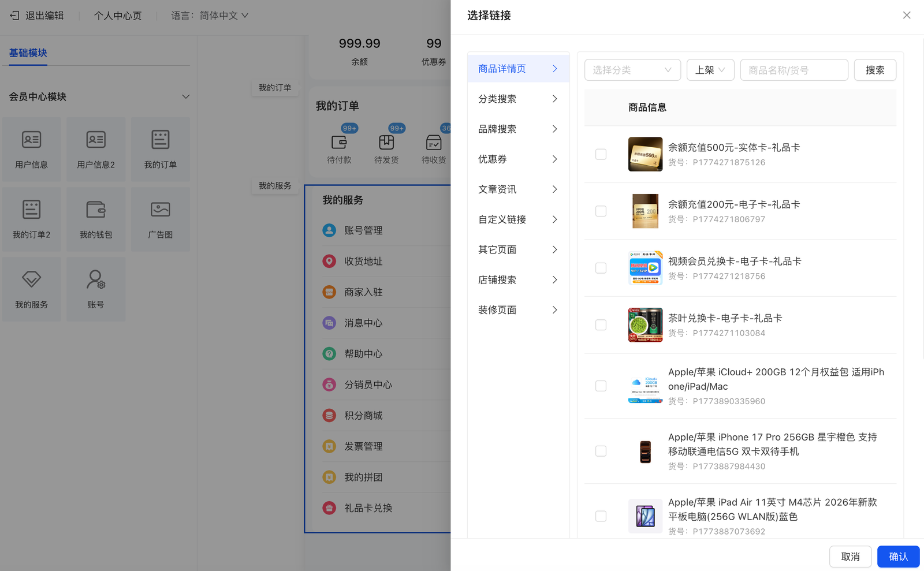
Task: Choose the 我的服务 diamond module icon
Action: point(31,279)
